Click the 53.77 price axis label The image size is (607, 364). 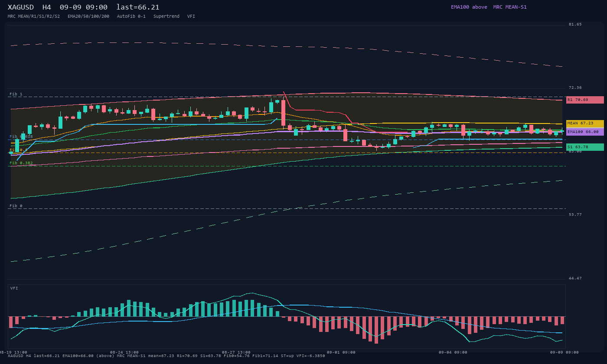pyautogui.click(x=575, y=214)
